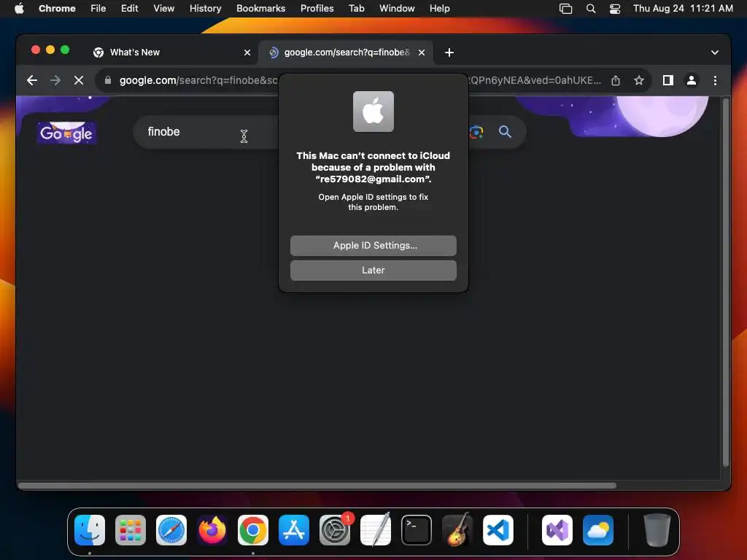
Task: Submit search with the magnifier icon
Action: (505, 132)
